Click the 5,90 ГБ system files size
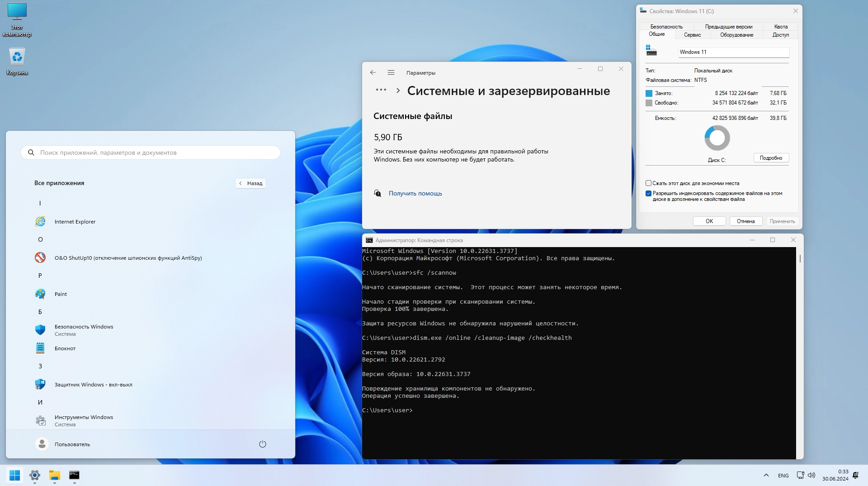 388,137
